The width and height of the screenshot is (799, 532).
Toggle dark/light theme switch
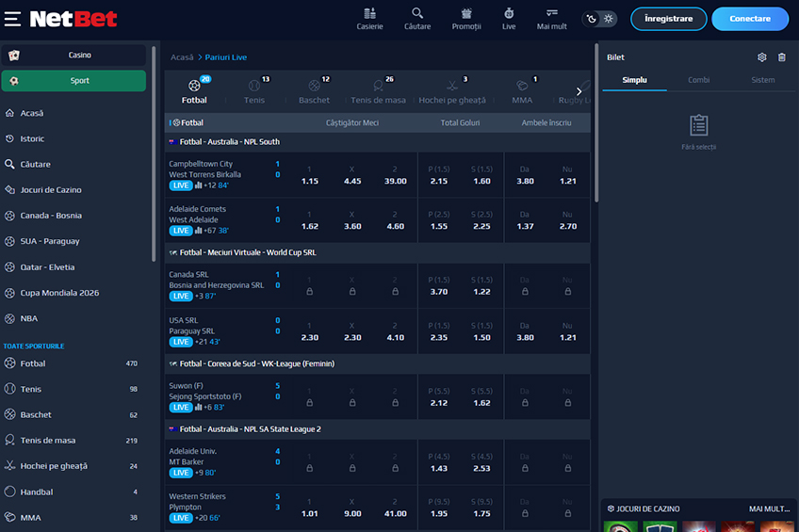600,19
